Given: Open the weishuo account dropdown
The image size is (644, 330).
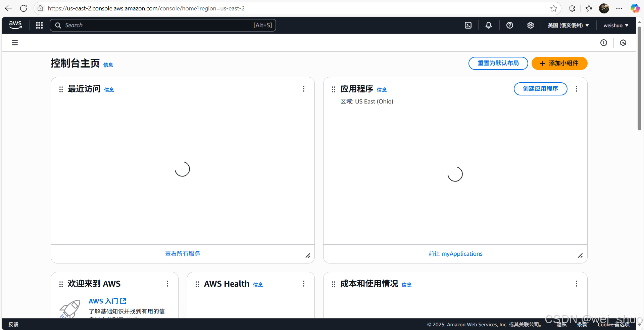Looking at the screenshot, I should [x=615, y=25].
